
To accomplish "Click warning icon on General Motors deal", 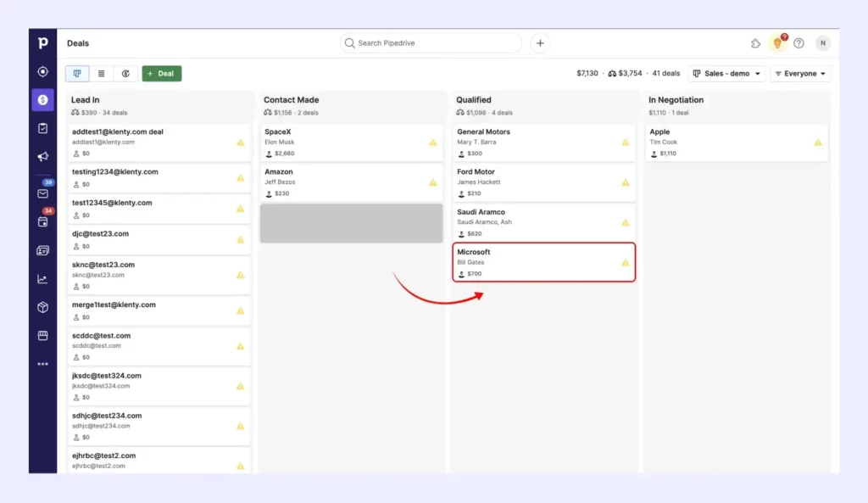I will click(x=626, y=143).
